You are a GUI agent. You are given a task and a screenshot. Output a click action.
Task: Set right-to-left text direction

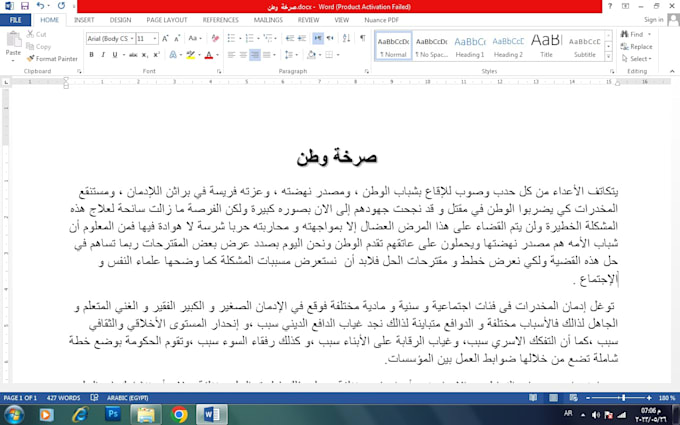tap(330, 39)
